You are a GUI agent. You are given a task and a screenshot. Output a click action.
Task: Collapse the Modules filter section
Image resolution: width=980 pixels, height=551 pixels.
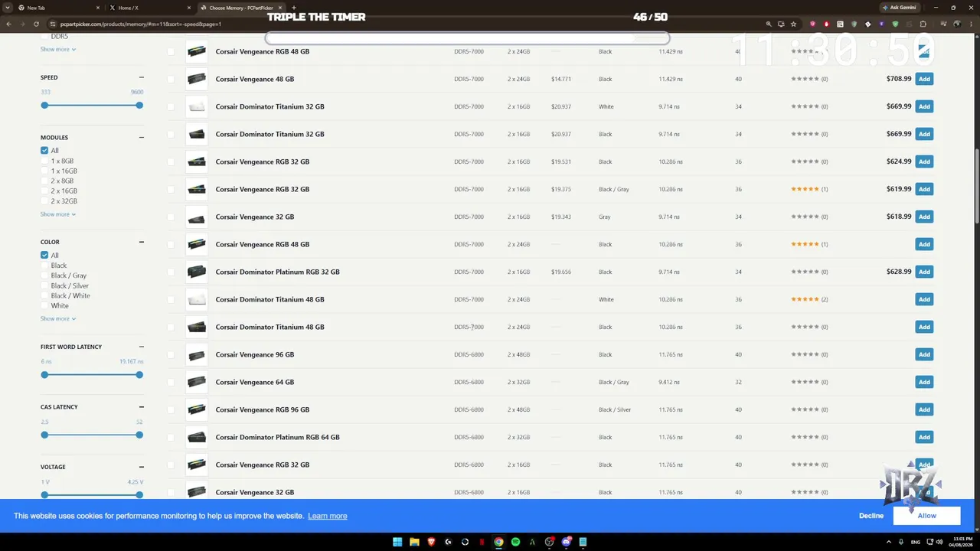point(142,138)
